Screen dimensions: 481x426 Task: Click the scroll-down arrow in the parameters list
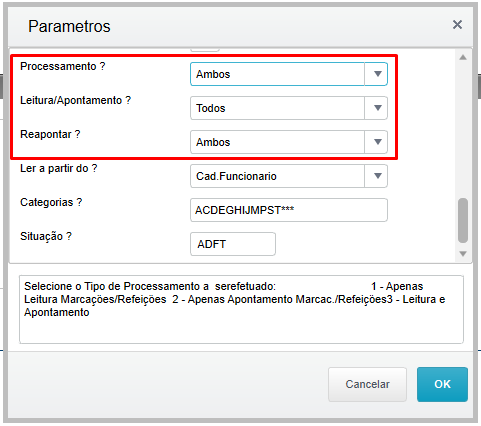463,254
